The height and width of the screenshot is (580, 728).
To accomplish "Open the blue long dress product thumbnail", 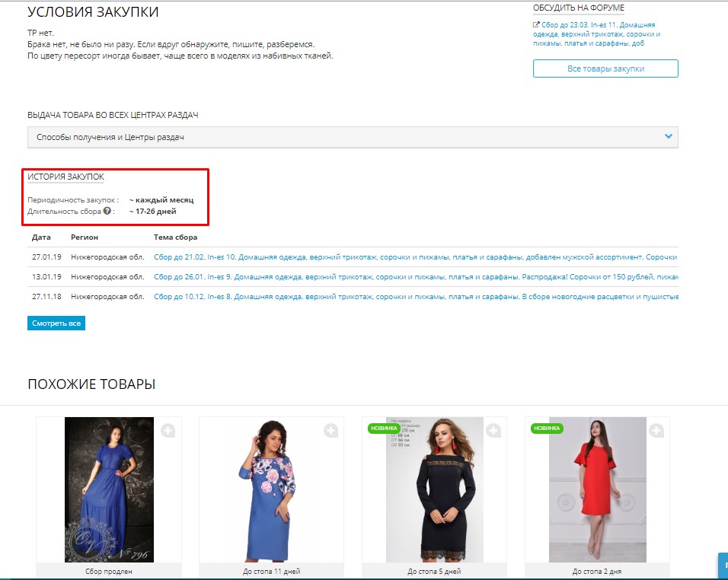I will click(109, 489).
